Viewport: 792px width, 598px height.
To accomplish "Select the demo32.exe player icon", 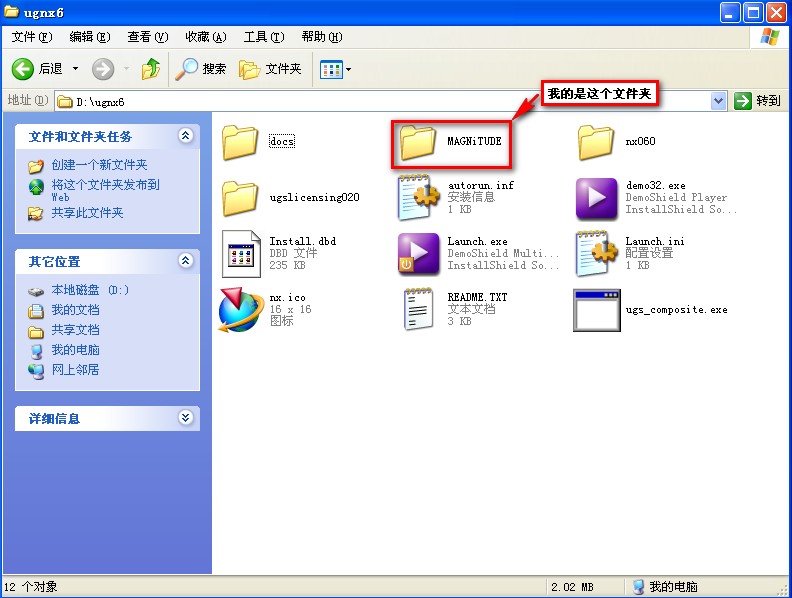I will tap(597, 198).
